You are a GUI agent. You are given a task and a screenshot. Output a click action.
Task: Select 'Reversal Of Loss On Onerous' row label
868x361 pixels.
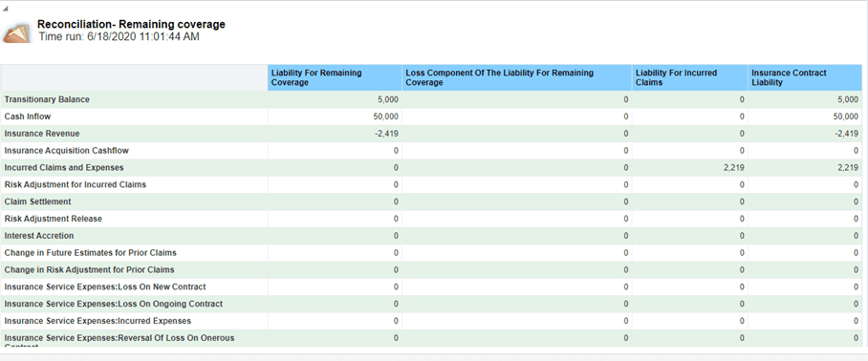(x=119, y=340)
